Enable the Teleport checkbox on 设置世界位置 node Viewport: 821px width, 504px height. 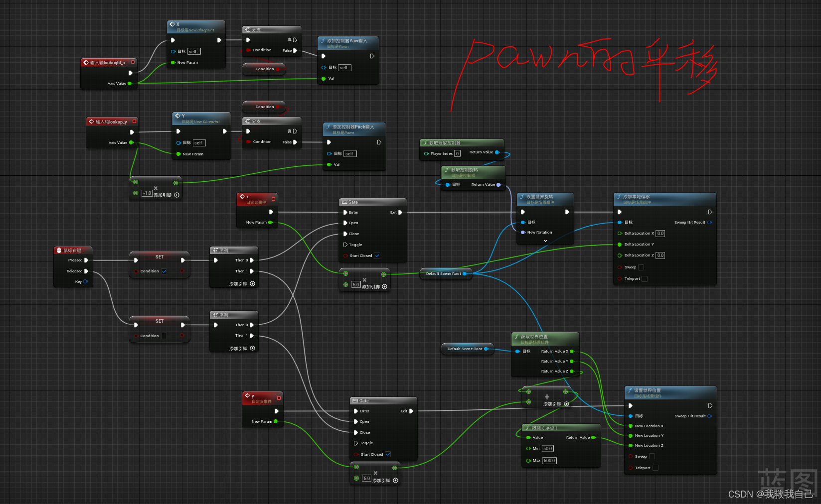(655, 468)
